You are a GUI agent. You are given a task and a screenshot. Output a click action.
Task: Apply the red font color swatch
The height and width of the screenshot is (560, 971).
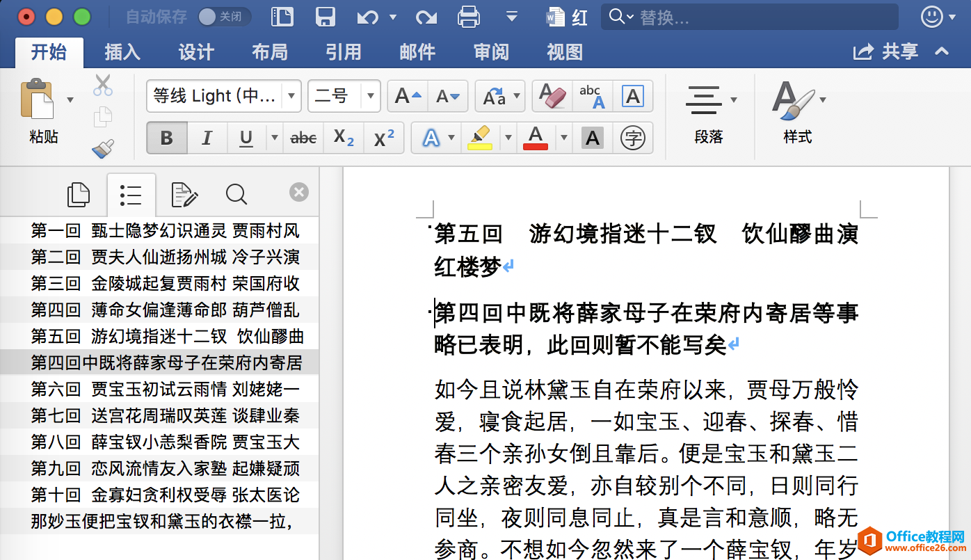pos(535,138)
